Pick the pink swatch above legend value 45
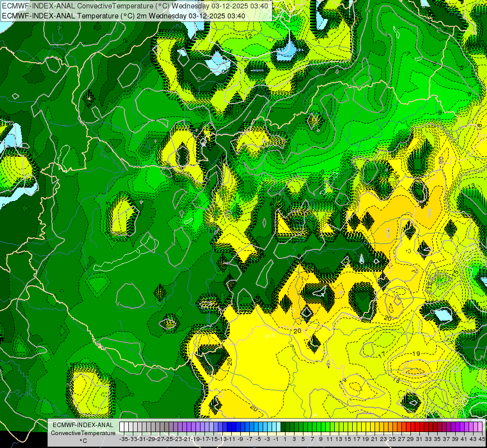Screen dimensions: 487x448 pos(480,427)
